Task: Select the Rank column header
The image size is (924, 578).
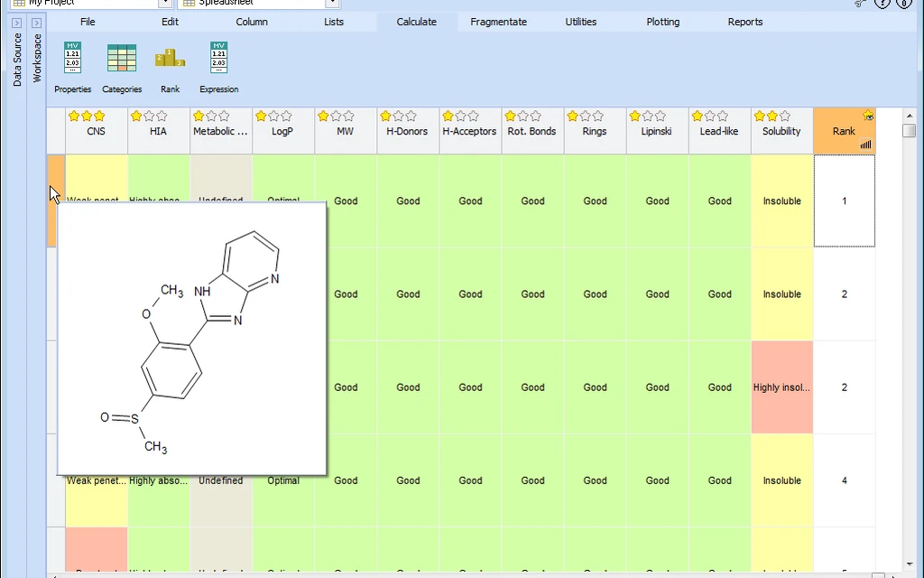Action: [x=844, y=131]
